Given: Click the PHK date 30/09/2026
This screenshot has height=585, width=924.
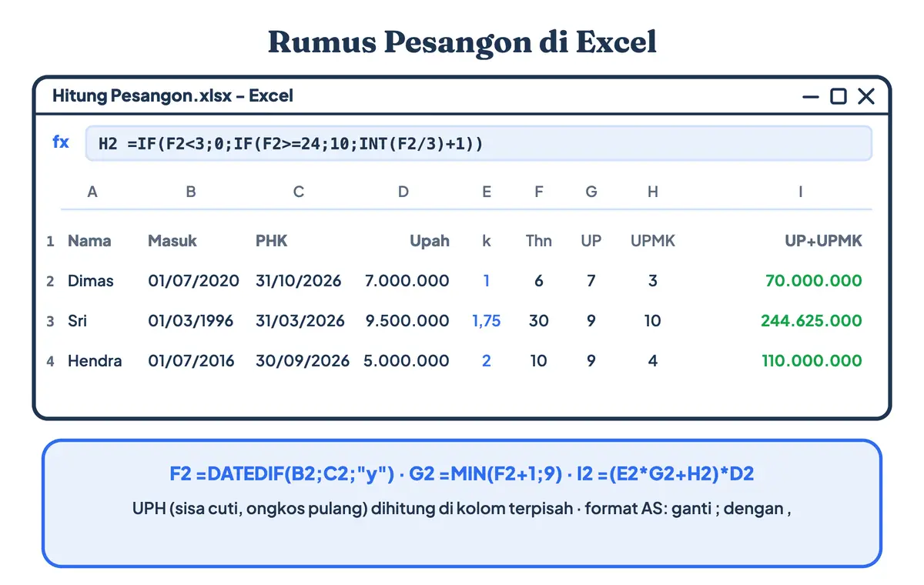Looking at the screenshot, I should pyautogui.click(x=303, y=361).
